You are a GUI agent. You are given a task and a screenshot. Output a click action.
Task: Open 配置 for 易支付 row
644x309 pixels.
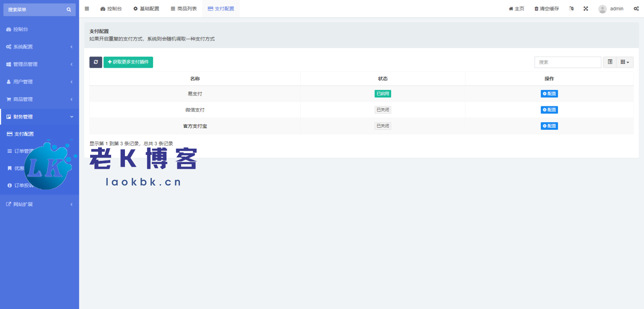[549, 93]
